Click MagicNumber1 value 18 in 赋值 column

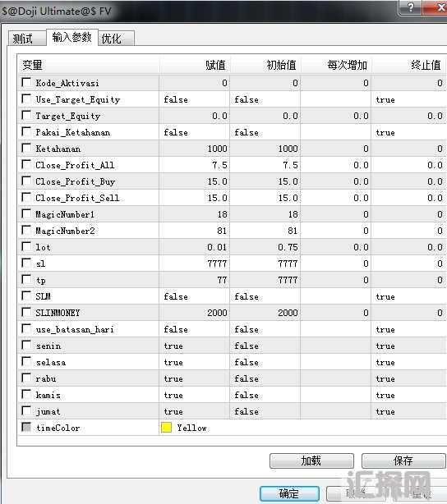point(223,214)
